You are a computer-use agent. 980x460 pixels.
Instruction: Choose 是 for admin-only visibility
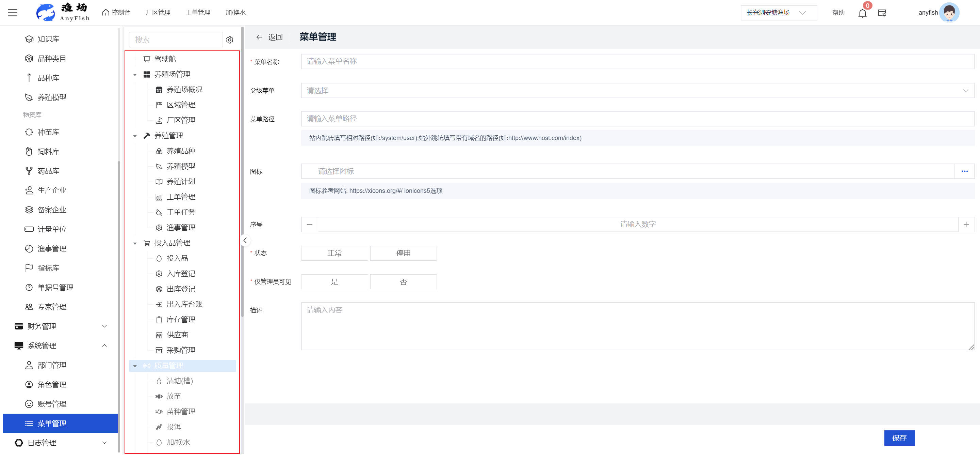point(334,282)
